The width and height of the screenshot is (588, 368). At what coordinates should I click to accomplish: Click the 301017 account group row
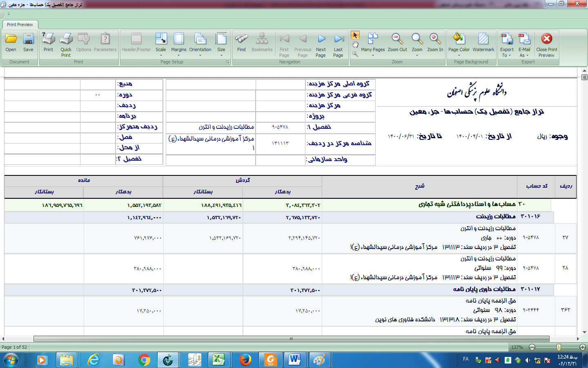point(279,289)
